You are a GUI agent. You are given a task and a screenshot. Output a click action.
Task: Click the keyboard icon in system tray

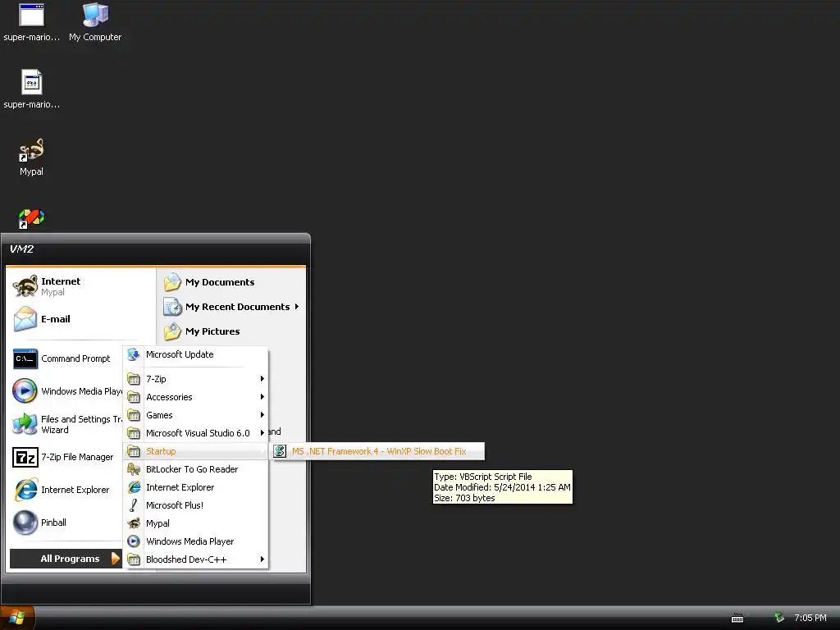(x=737, y=619)
